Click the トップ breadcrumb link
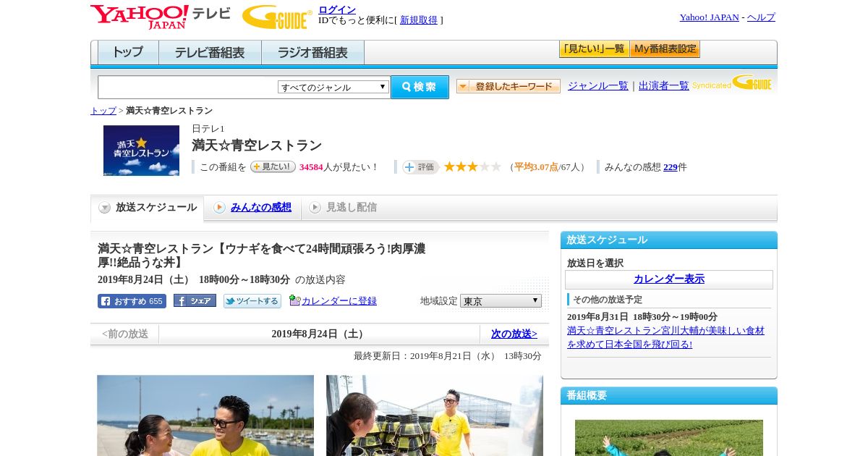Screen dimensions: 868x456 (103, 111)
